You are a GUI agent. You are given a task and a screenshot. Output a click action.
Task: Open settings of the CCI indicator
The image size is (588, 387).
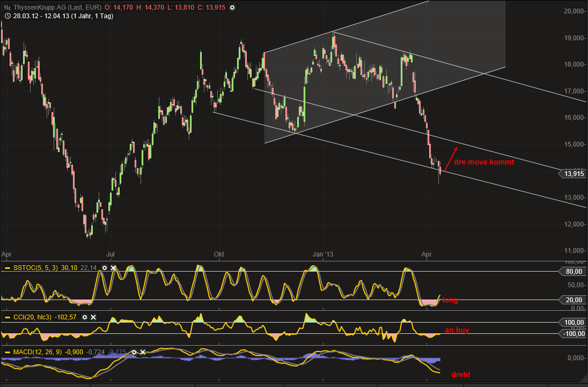[85, 317]
